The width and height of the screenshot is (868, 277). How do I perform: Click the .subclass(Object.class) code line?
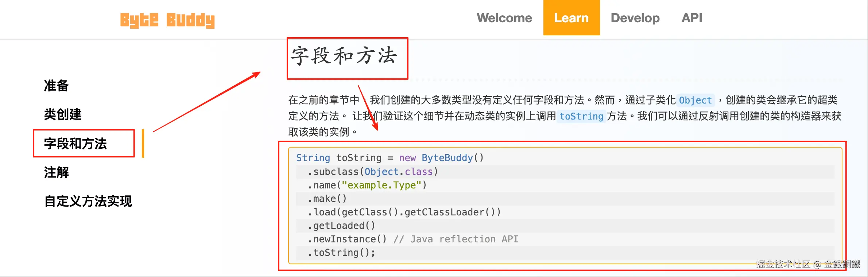pos(372,172)
